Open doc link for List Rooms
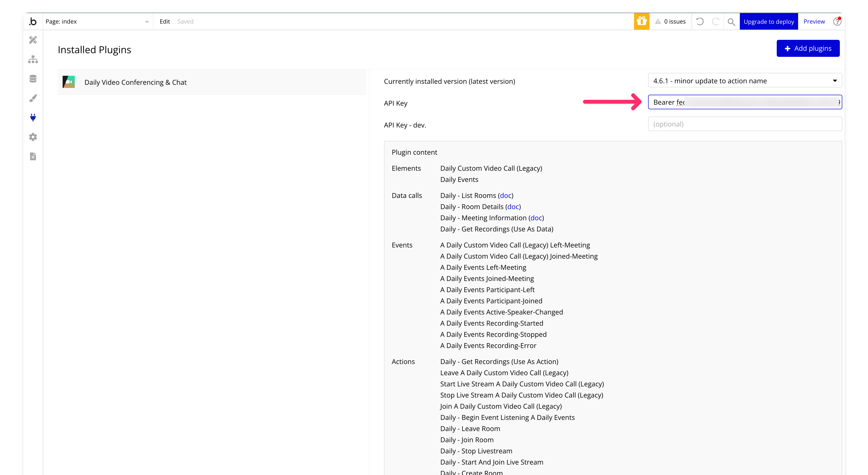 click(505, 195)
